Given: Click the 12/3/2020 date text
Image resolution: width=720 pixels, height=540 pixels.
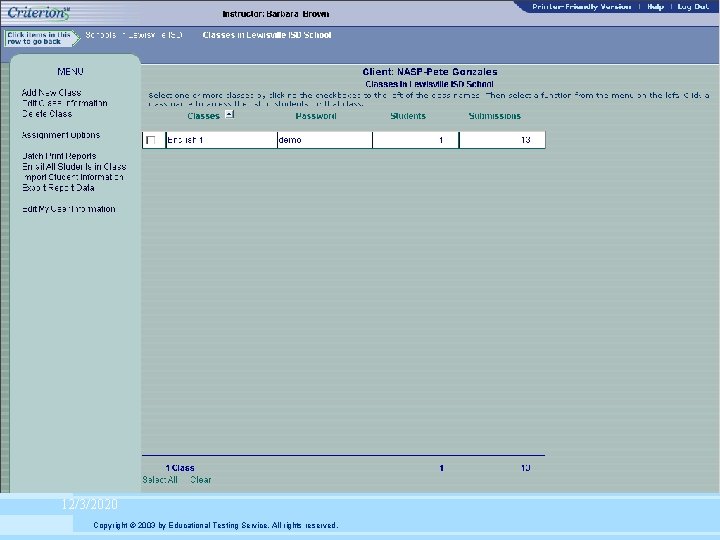Looking at the screenshot, I should pyautogui.click(x=90, y=504).
